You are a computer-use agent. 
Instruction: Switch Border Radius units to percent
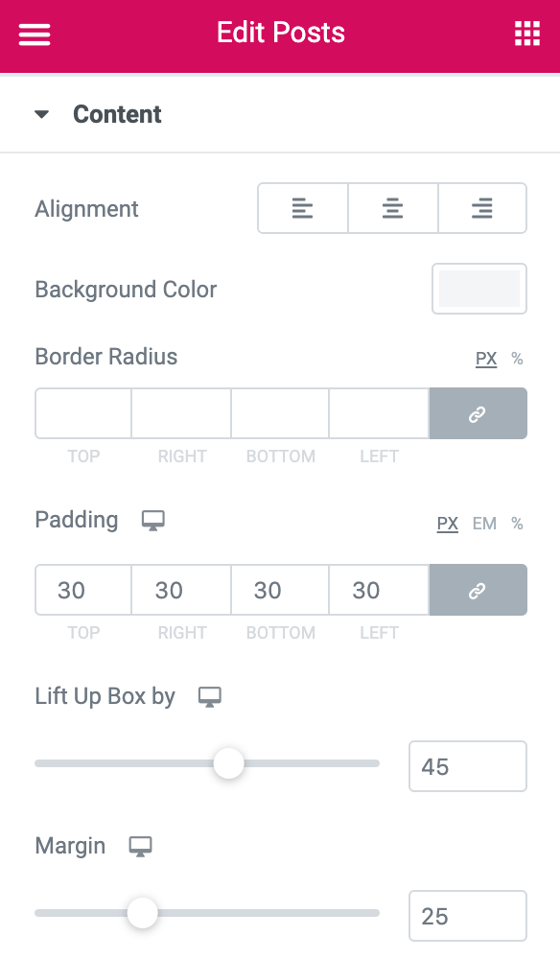[x=517, y=359]
